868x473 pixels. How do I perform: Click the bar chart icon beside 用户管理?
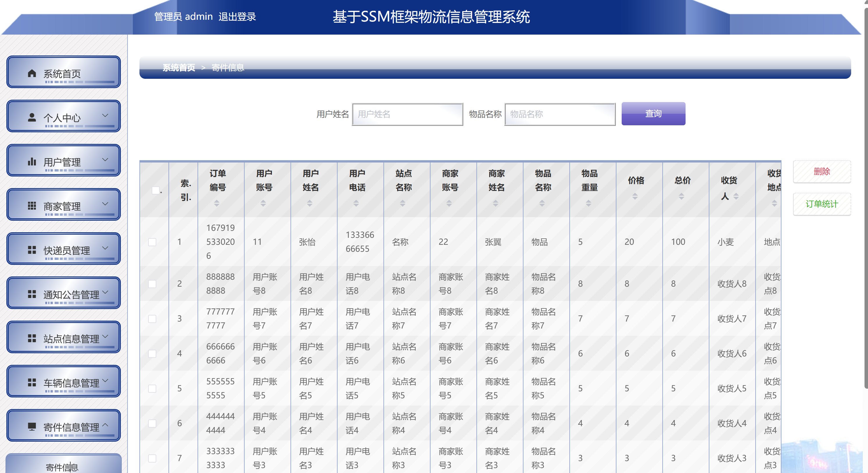click(32, 161)
